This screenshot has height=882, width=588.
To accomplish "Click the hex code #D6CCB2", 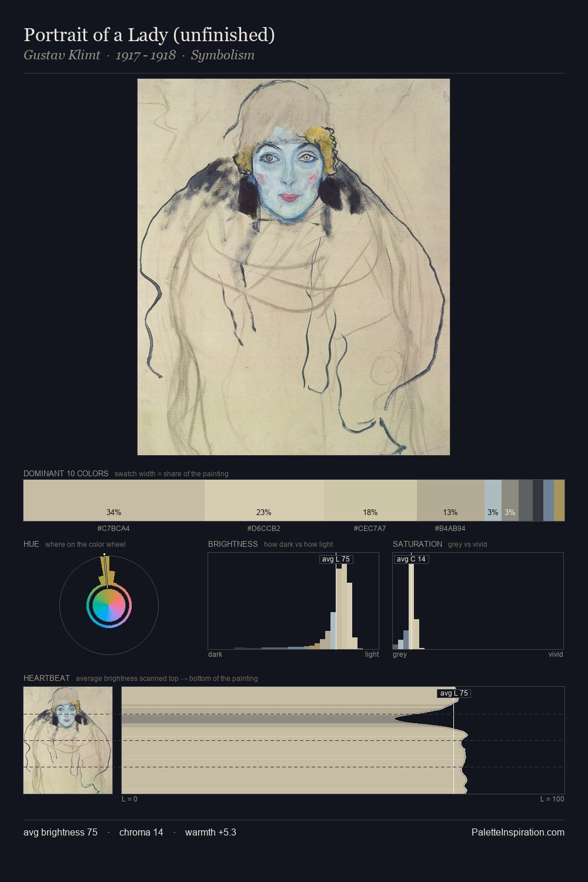I will (264, 529).
